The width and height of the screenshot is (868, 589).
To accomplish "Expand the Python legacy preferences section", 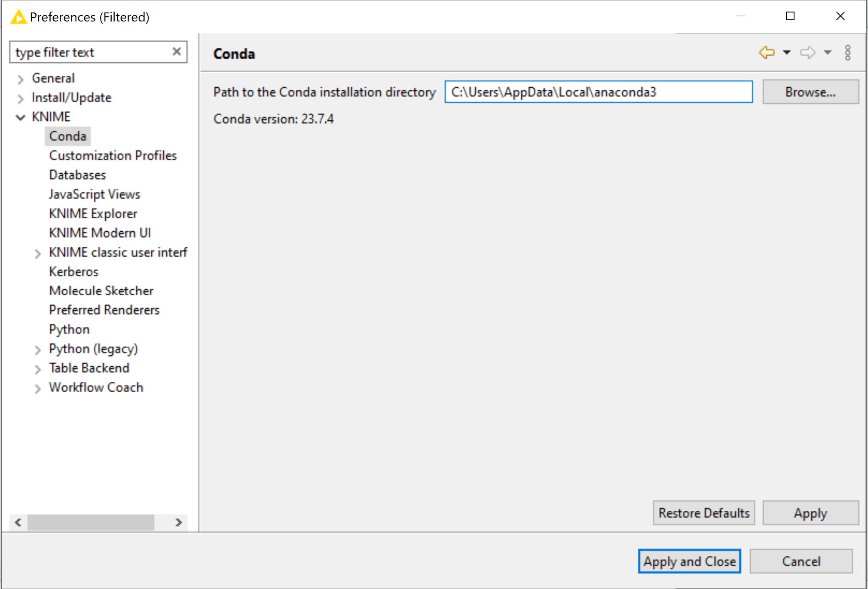I will (x=38, y=348).
